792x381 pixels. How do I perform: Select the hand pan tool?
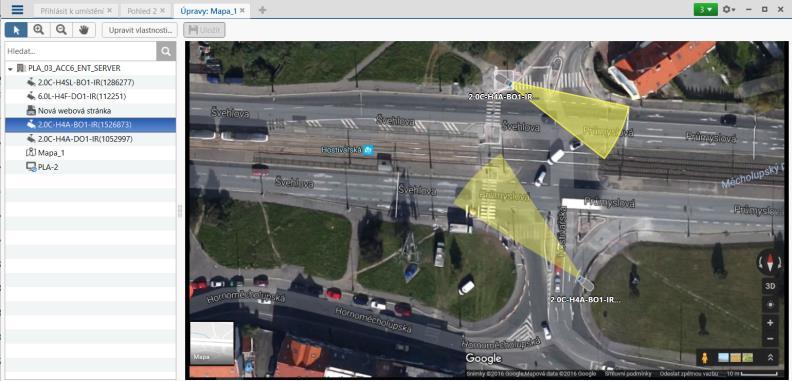coord(84,30)
